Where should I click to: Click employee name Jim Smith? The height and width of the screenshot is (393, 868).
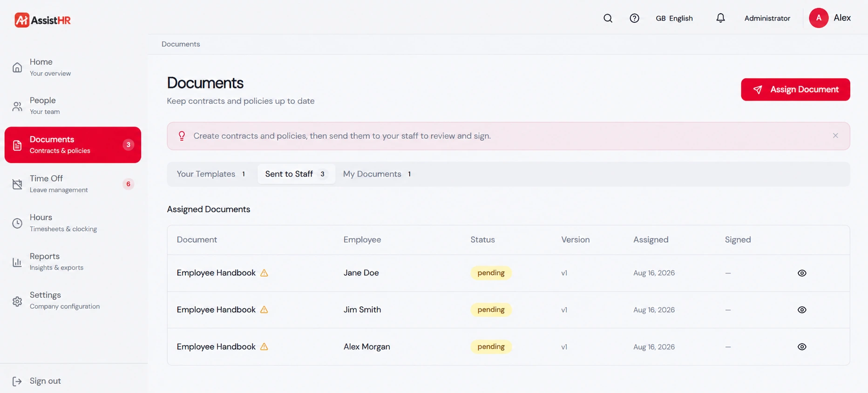coord(362,310)
